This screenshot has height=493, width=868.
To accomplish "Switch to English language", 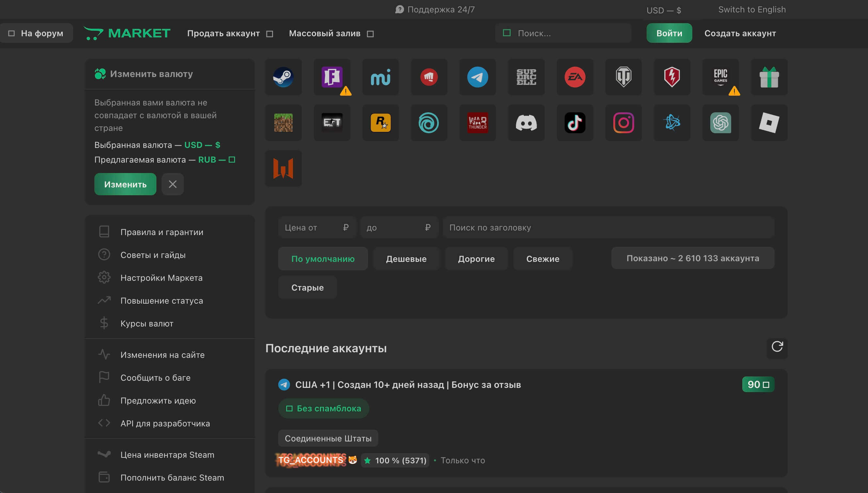I will 752,9.
